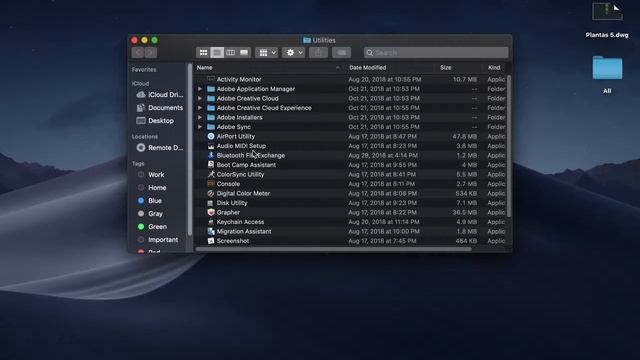Select the Audio MIDI Setup app icon

click(x=211, y=146)
